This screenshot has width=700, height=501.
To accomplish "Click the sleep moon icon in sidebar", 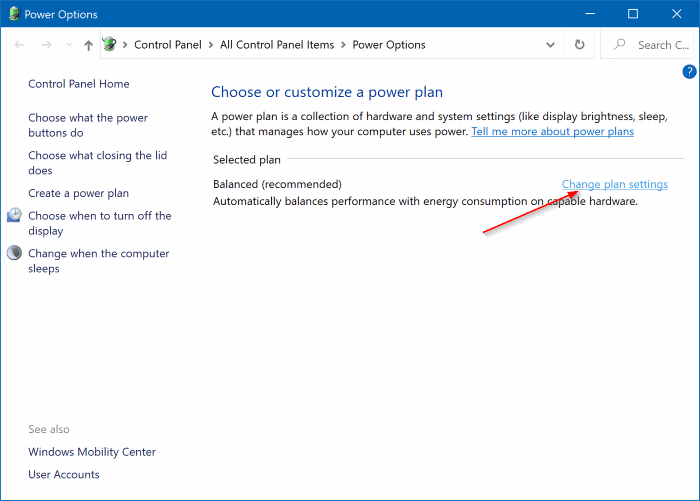I will (14, 253).
